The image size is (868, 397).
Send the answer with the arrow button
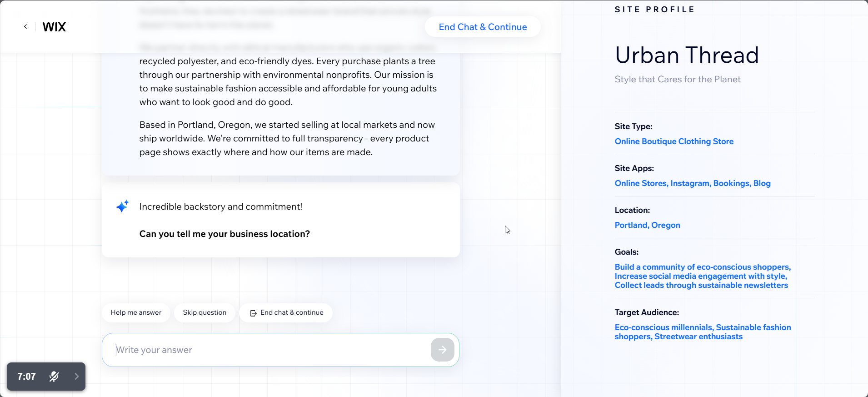pyautogui.click(x=443, y=350)
